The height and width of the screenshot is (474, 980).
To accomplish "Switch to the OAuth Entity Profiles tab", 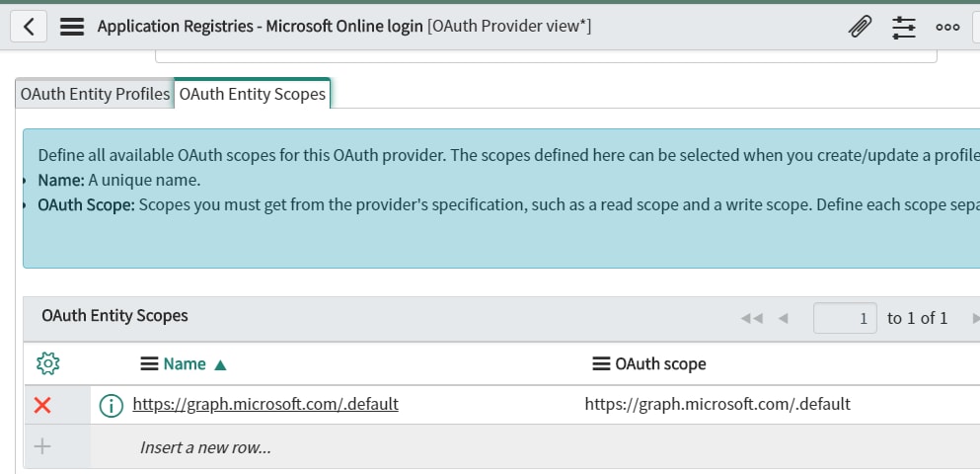I will tap(95, 94).
